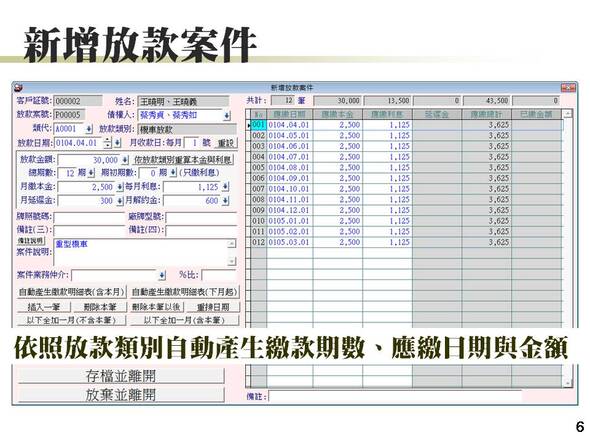Click the 刪除本筆 button
This screenshot has height=443, width=590.
(x=99, y=307)
